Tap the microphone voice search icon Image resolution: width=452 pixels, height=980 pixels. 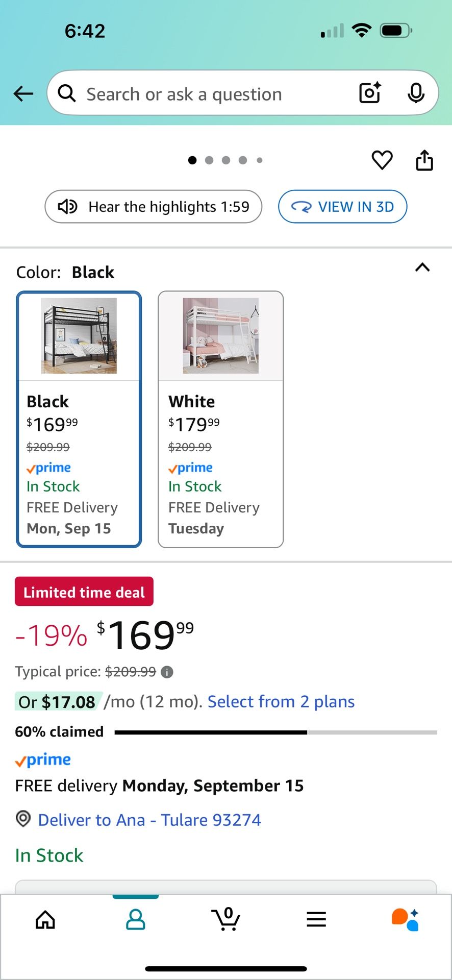[x=416, y=93]
